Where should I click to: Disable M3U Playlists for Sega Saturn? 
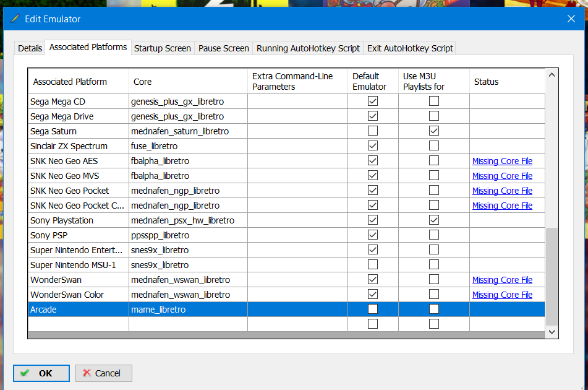pos(434,131)
